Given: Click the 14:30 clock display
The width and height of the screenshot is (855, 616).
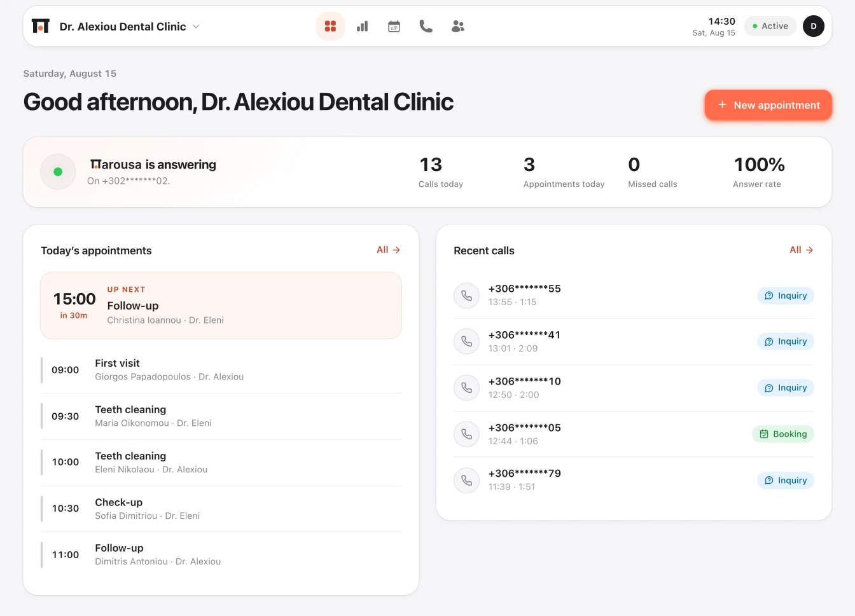Looking at the screenshot, I should click(x=721, y=21).
